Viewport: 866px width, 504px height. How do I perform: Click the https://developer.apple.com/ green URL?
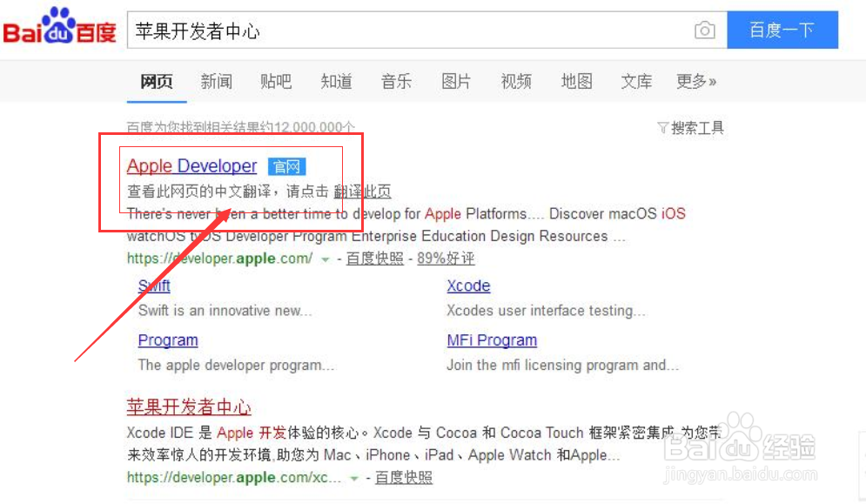click(x=220, y=259)
